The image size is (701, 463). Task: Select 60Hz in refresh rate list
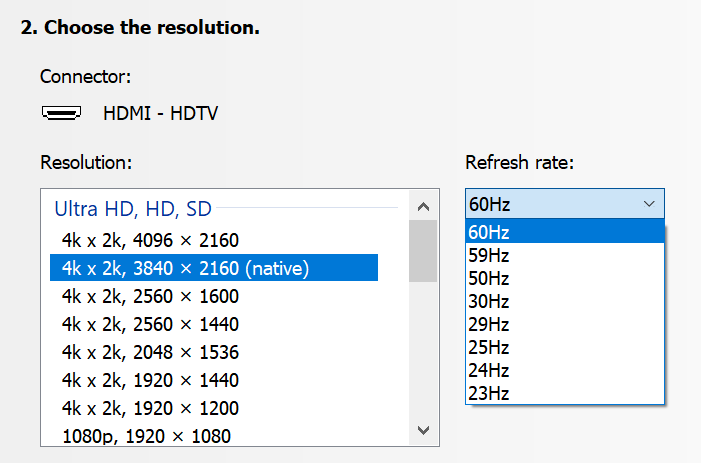[x=564, y=232]
